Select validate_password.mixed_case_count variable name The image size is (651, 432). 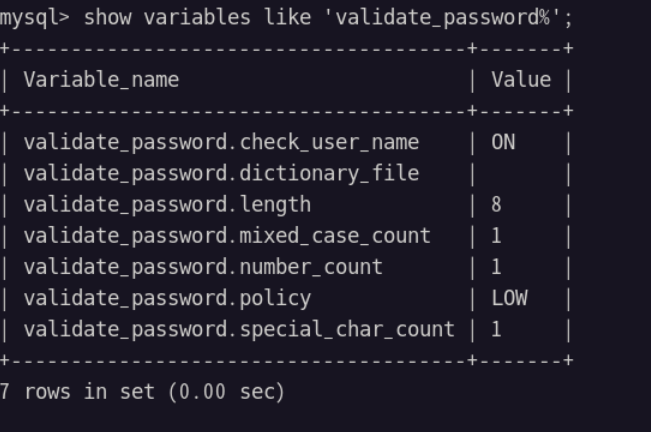click(227, 236)
